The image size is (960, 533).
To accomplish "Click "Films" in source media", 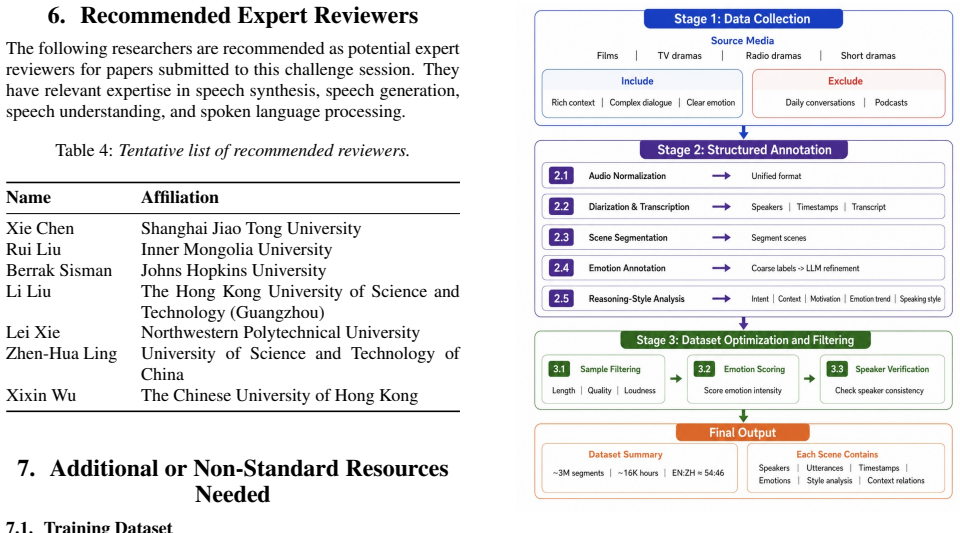I will (x=607, y=56).
